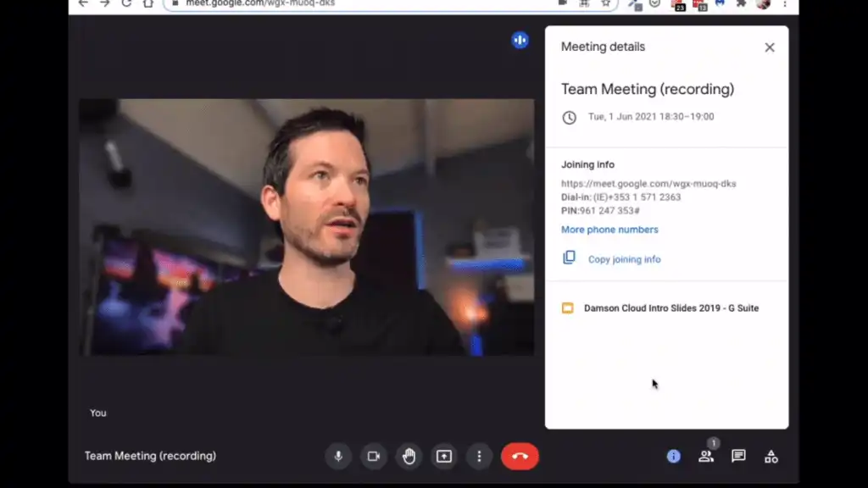Turn off the camera with the video button

(x=374, y=457)
